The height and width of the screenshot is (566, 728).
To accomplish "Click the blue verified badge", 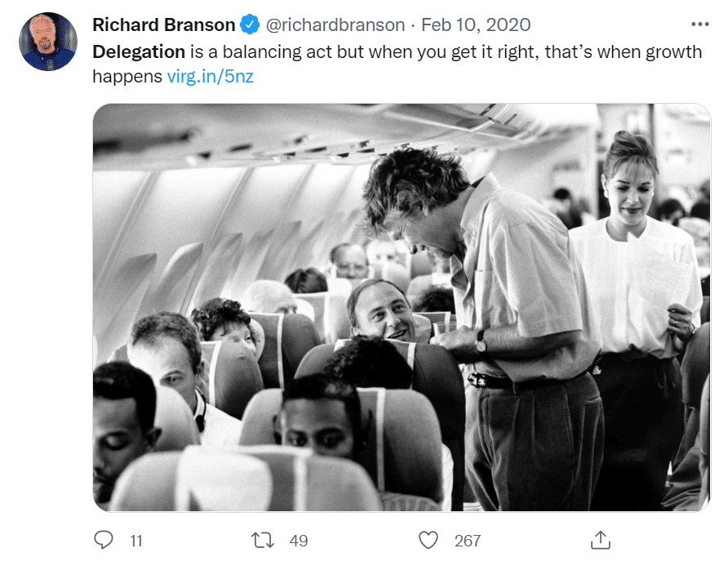I will pyautogui.click(x=251, y=25).
